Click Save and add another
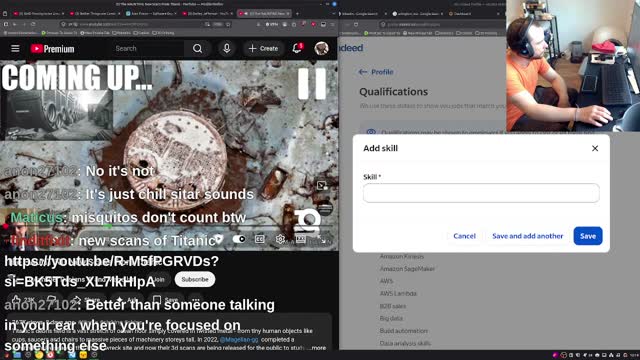The height and width of the screenshot is (360, 640). (x=527, y=236)
